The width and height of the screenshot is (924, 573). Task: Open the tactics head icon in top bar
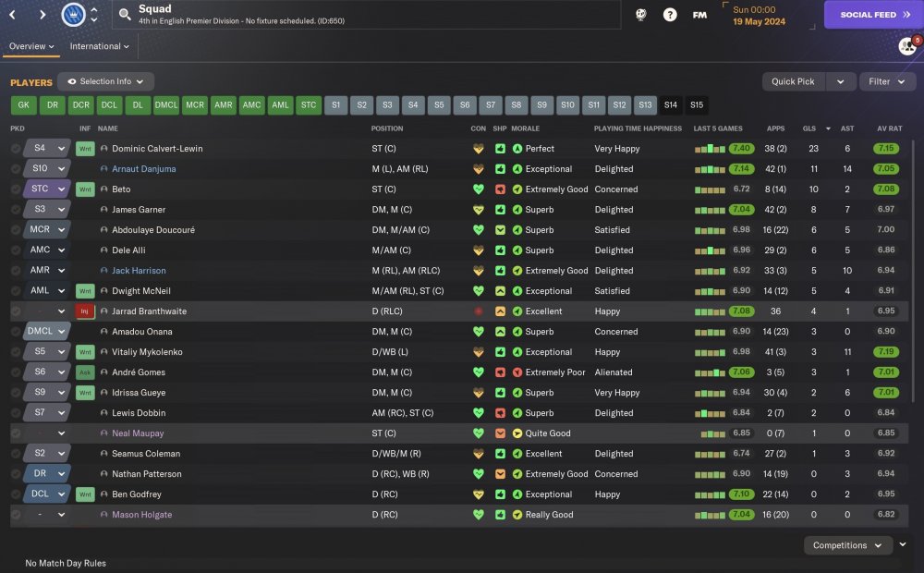point(641,15)
